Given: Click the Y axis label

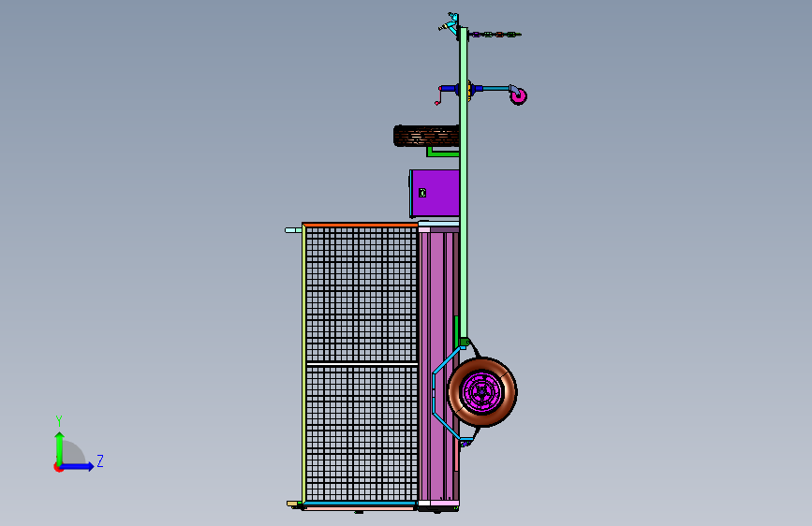Looking at the screenshot, I should [x=59, y=421].
